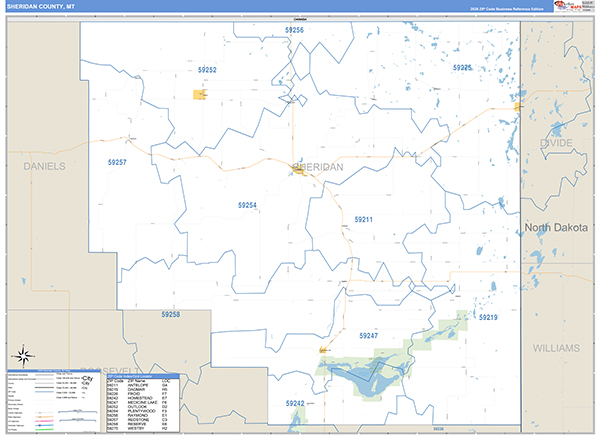Select the 59247 ZIP label on the map
The image size is (600, 435).
(x=368, y=336)
